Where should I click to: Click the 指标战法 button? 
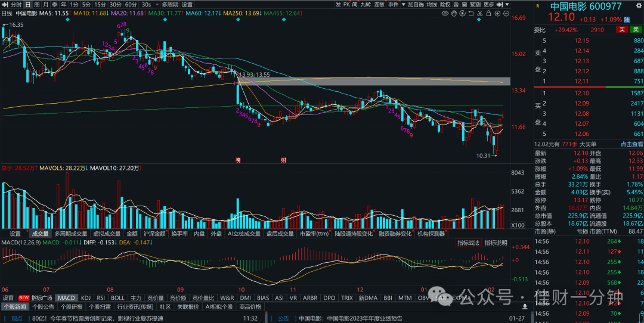point(469,243)
